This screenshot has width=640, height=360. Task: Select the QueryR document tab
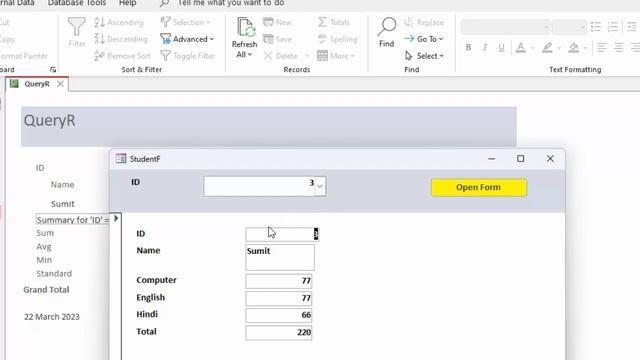coord(37,84)
